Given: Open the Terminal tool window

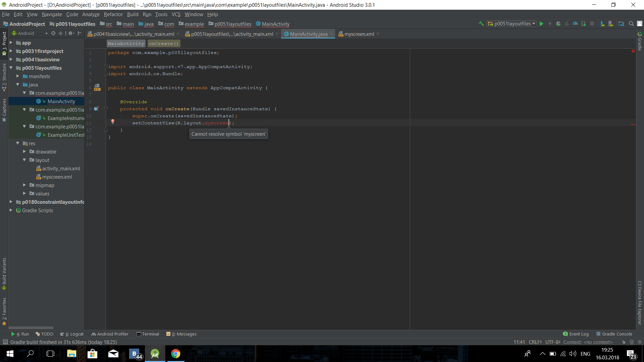Looking at the screenshot, I should click(x=148, y=334).
